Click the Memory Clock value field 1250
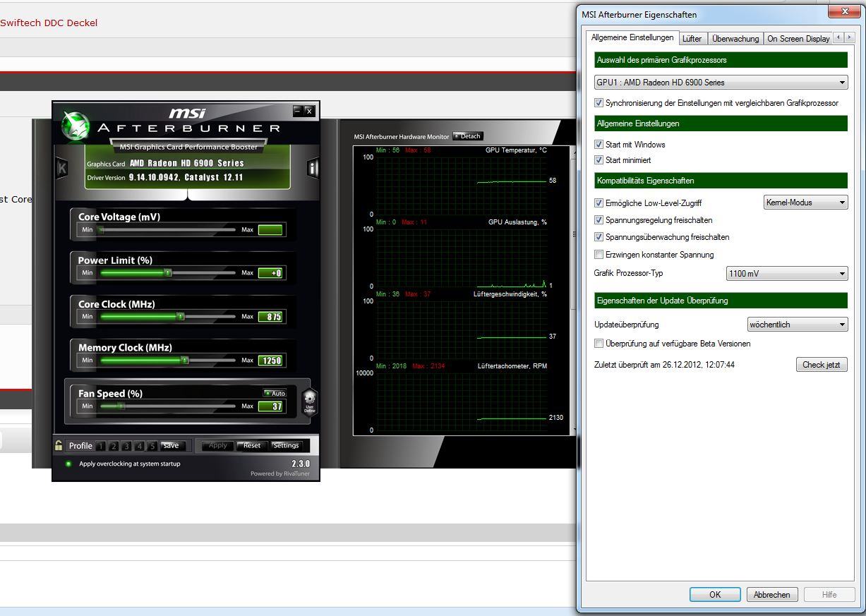Viewport: 866px width, 616px height. 270,361
